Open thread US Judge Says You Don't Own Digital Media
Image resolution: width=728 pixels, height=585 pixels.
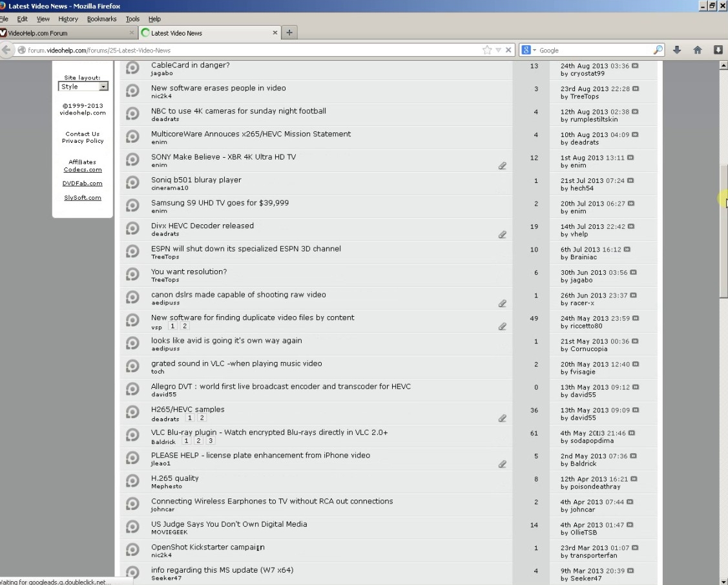click(229, 524)
